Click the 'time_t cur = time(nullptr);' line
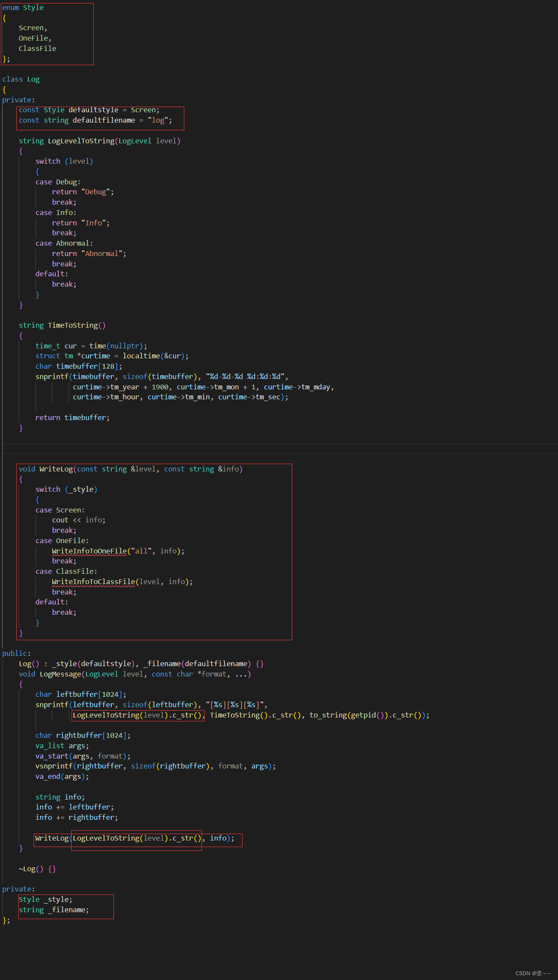This screenshot has width=558, height=980. pyautogui.click(x=91, y=346)
